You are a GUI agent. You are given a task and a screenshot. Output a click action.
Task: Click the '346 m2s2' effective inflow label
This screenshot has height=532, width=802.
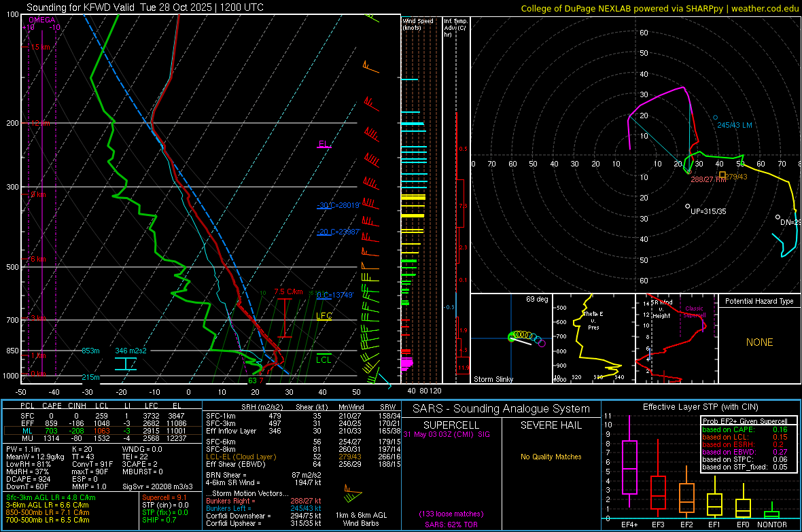[131, 351]
